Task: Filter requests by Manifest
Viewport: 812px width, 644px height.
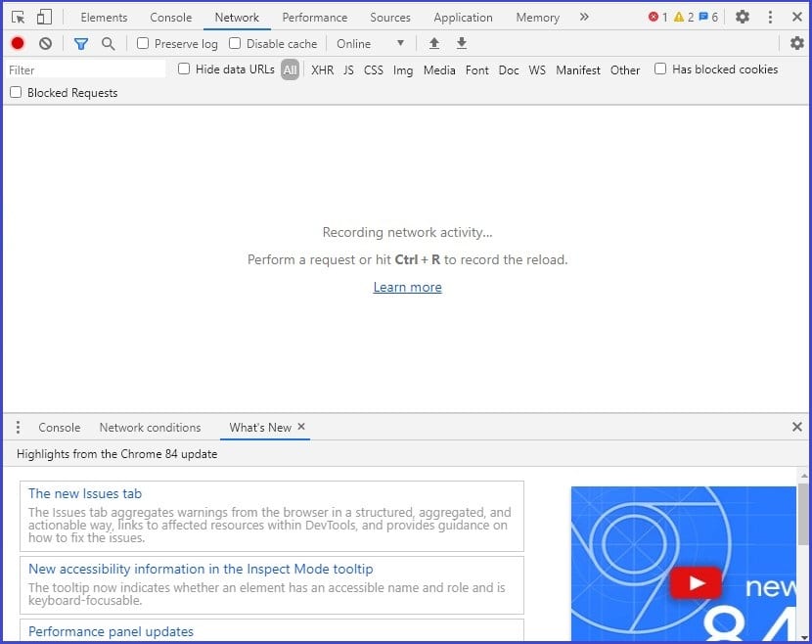Action: point(578,69)
